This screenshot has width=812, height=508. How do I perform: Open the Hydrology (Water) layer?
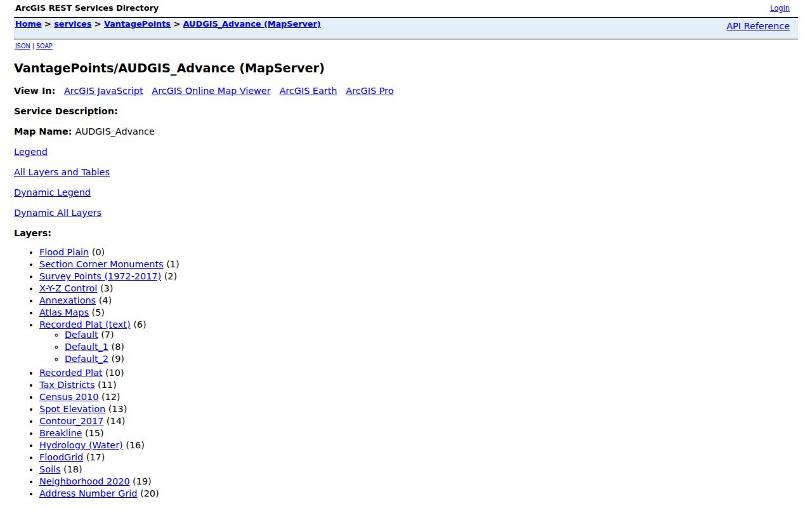[x=81, y=445]
